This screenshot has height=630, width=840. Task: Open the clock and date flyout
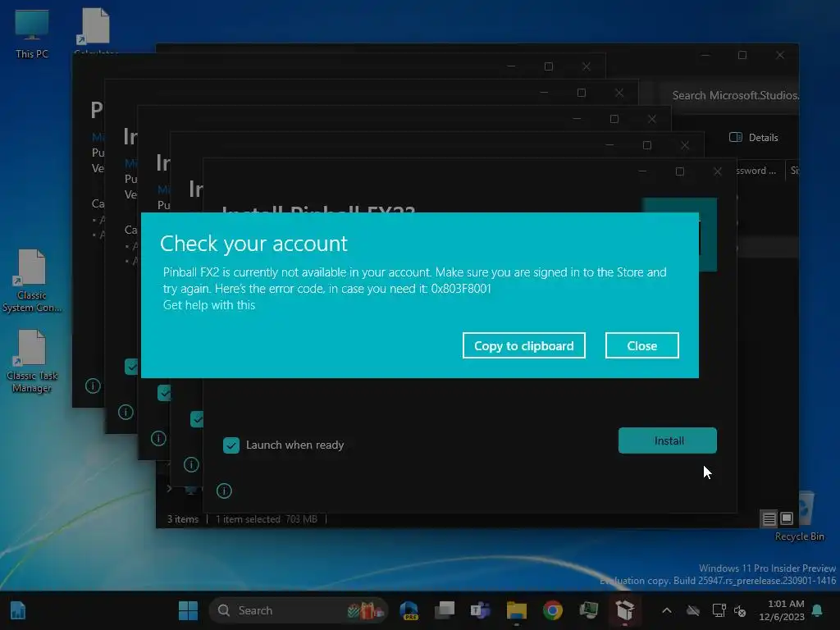pyautogui.click(x=781, y=610)
